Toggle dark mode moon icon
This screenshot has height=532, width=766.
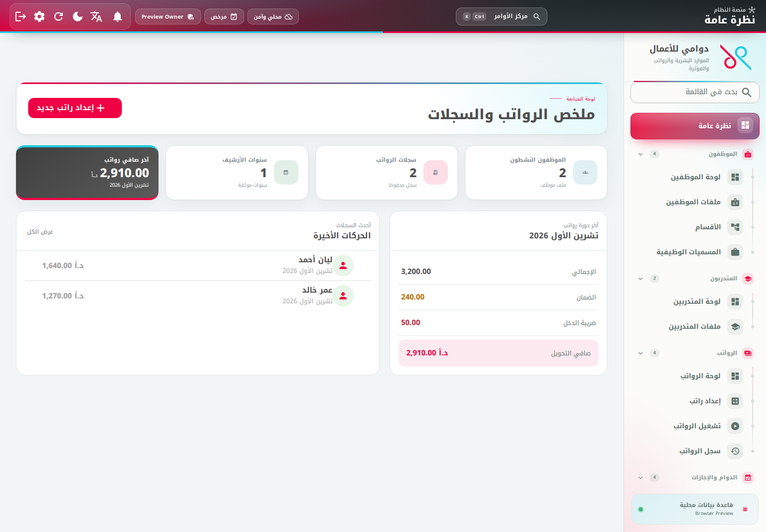tap(78, 16)
